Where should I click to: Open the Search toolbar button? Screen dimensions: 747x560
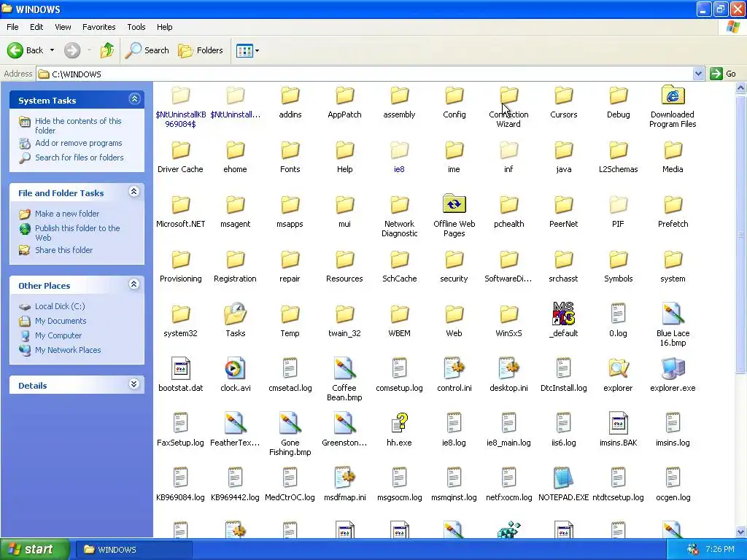pyautogui.click(x=147, y=50)
